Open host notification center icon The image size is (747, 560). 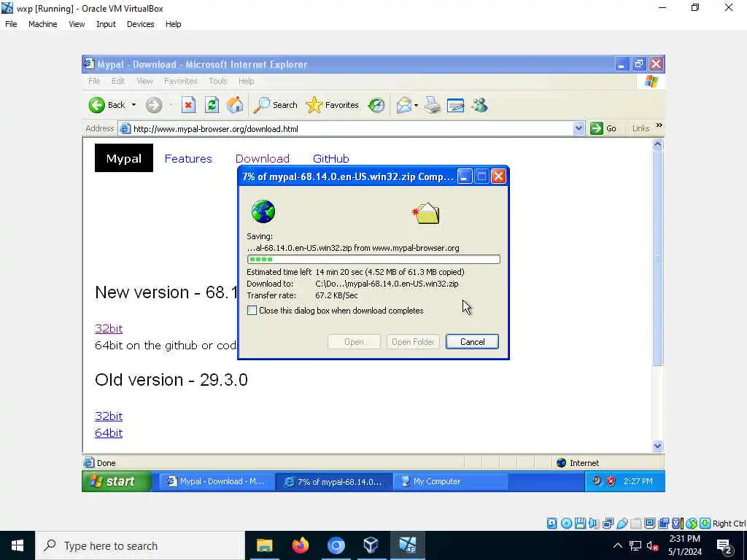click(x=724, y=547)
